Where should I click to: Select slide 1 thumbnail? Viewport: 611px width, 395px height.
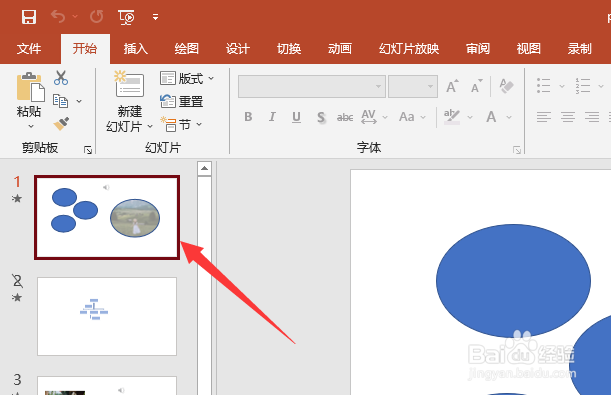(x=107, y=217)
